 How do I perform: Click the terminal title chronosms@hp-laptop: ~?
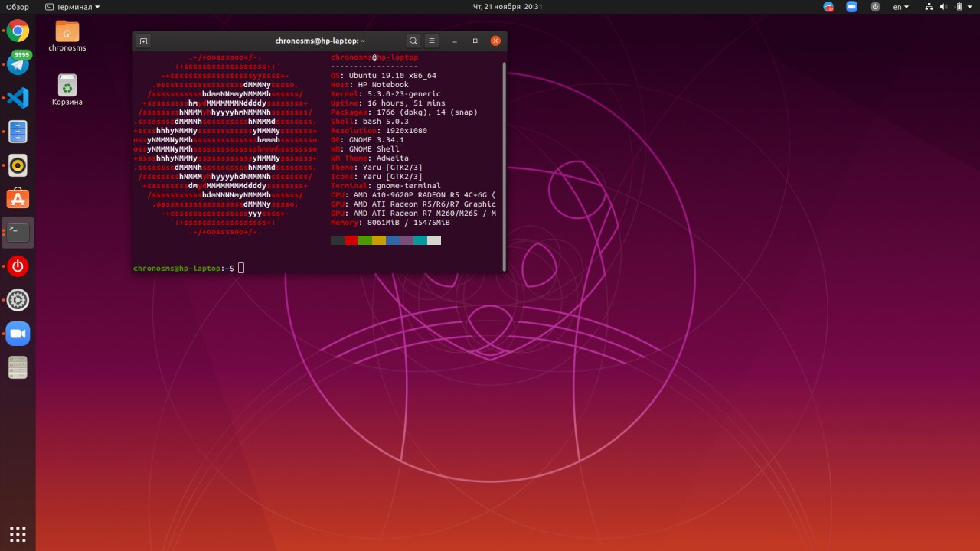click(x=320, y=41)
